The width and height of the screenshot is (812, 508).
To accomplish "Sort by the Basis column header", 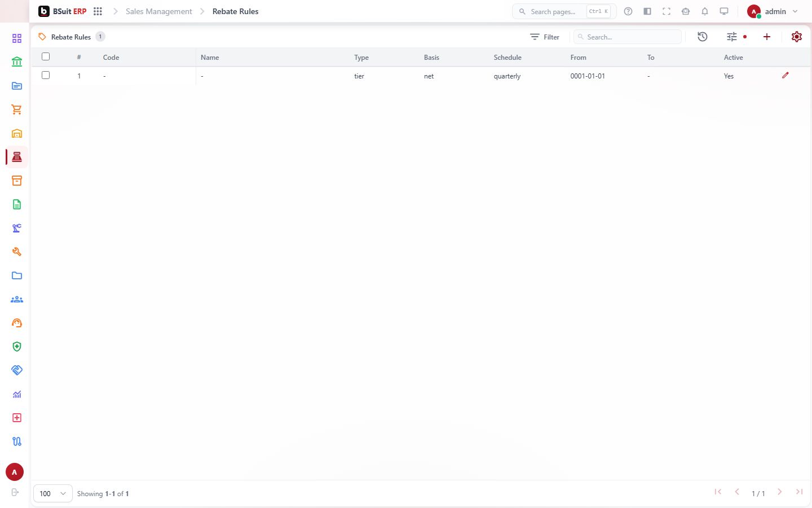I will [431, 58].
